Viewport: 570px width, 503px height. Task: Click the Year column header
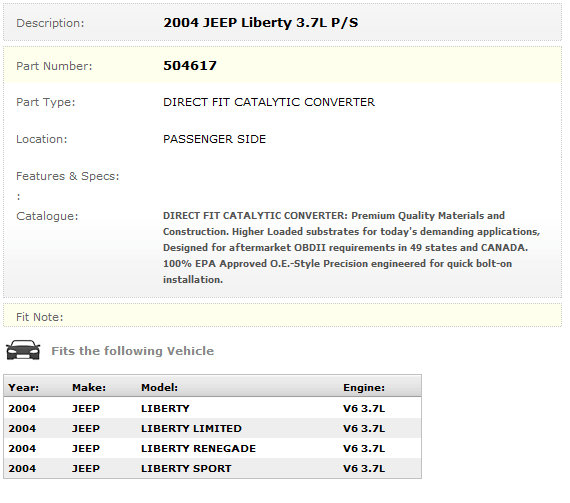click(x=24, y=387)
